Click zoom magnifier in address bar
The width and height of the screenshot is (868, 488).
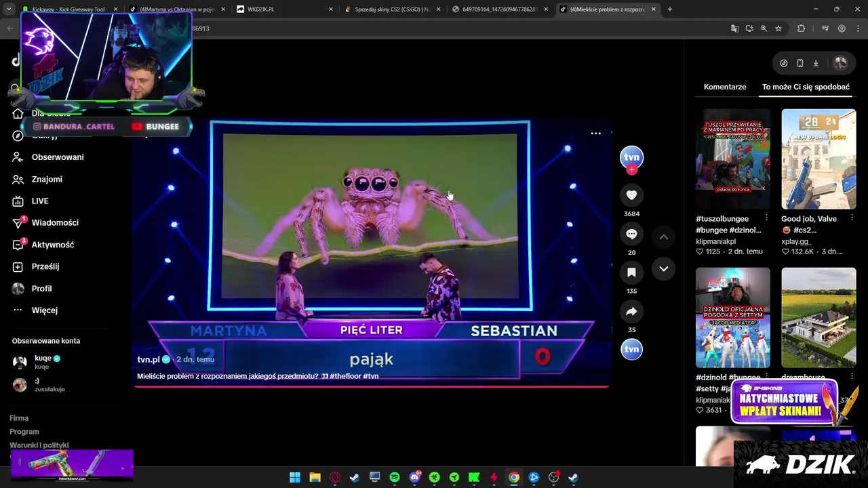(x=764, y=28)
